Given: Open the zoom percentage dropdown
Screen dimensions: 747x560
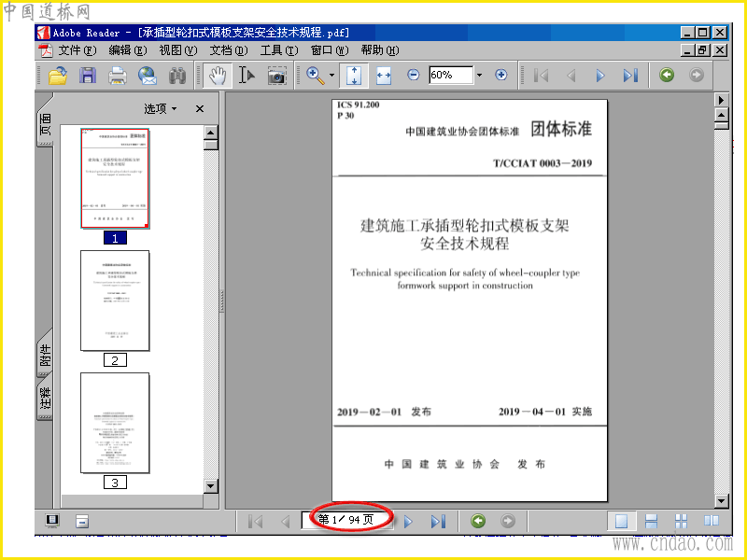Looking at the screenshot, I should pyautogui.click(x=480, y=75).
